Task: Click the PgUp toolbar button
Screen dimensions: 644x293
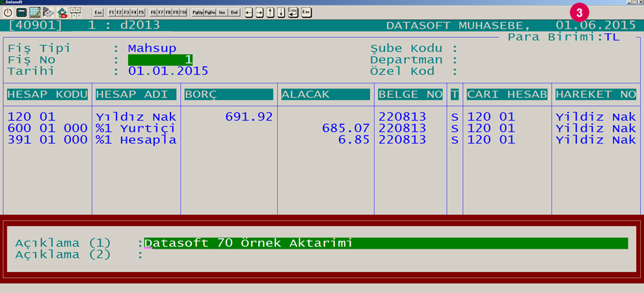Action: [x=198, y=12]
